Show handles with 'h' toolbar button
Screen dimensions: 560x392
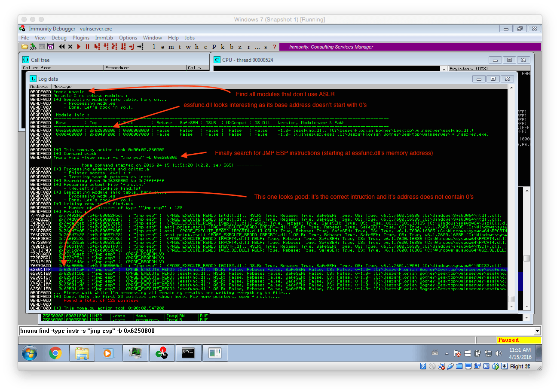[197, 47]
